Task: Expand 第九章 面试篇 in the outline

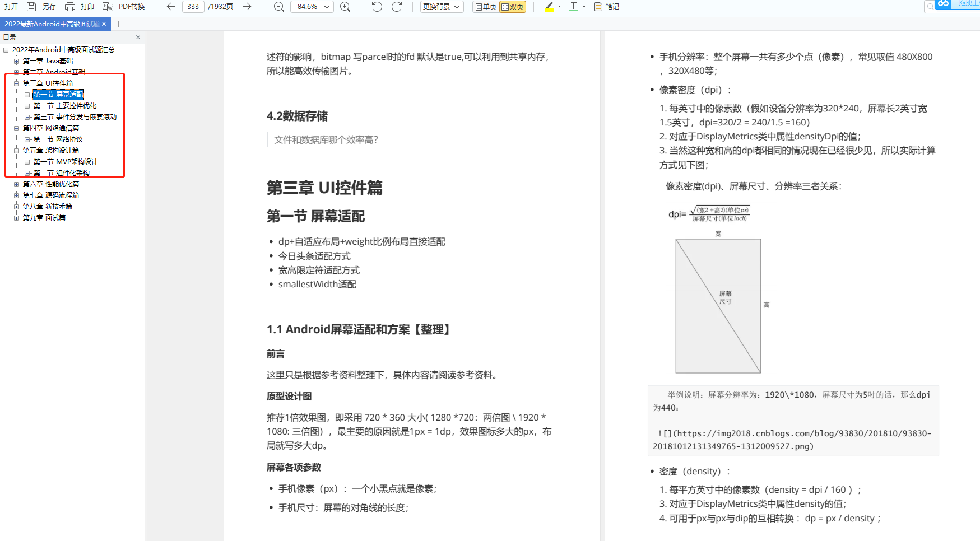Action: coord(17,218)
